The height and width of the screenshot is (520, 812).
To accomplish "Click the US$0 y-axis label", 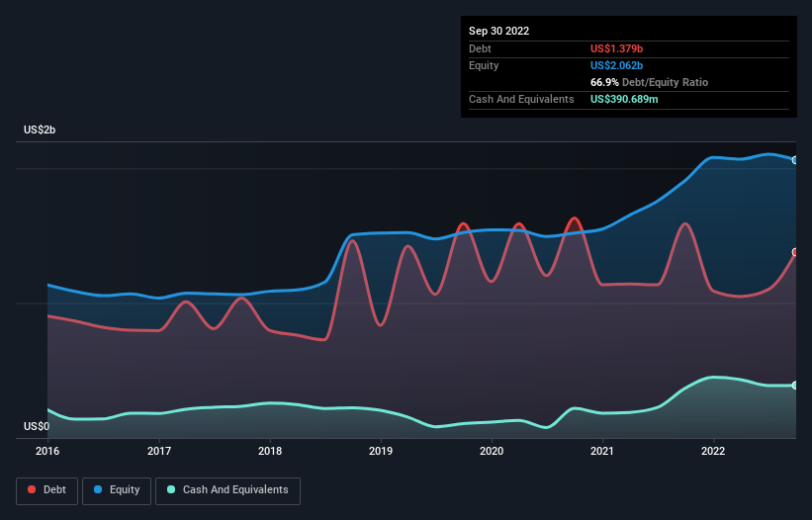I will click(x=37, y=426).
